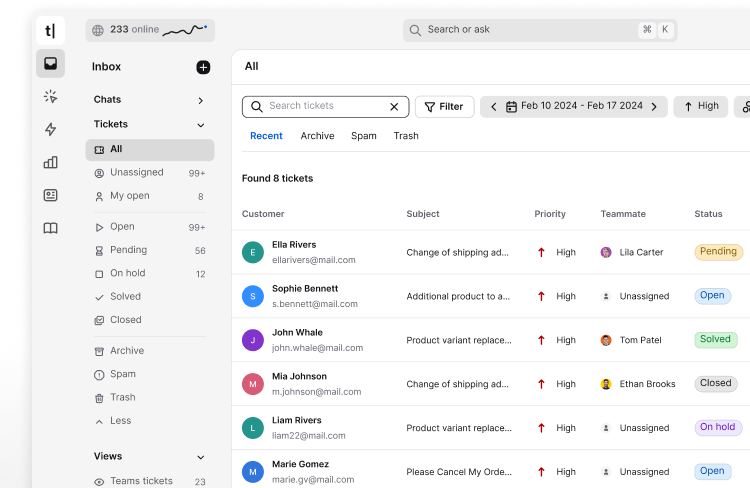The image size is (750, 488).
Task: Open the reports bar chart icon
Action: pyautogui.click(x=50, y=162)
